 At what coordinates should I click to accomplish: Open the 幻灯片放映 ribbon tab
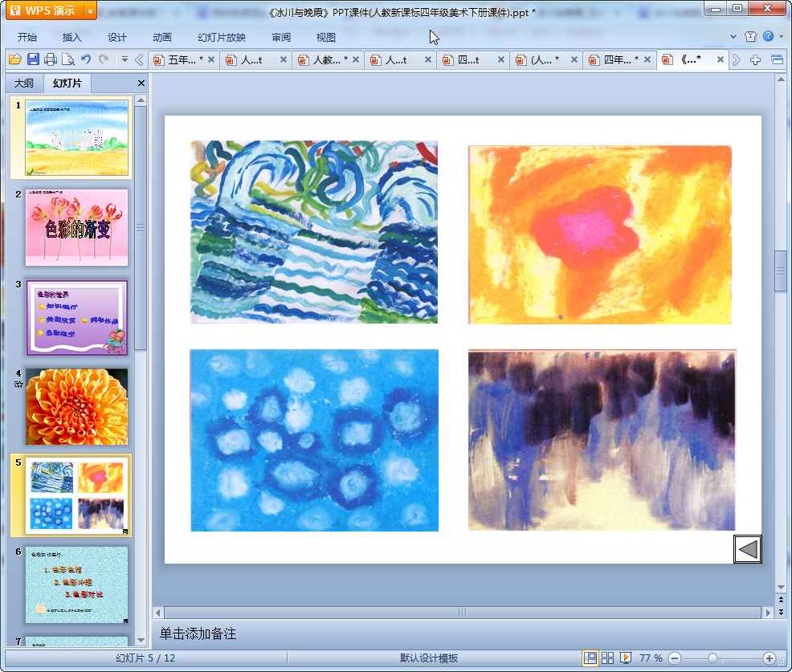point(222,37)
